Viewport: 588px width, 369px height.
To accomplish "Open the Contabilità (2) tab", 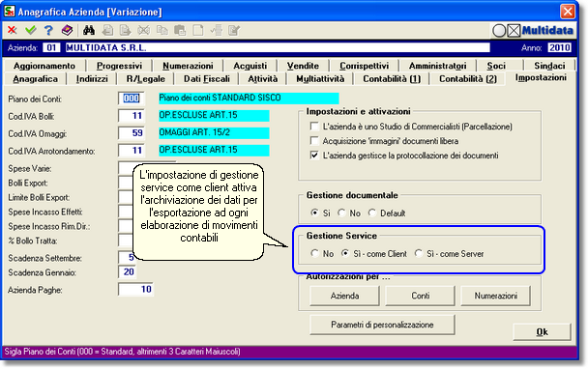I will tap(468, 79).
